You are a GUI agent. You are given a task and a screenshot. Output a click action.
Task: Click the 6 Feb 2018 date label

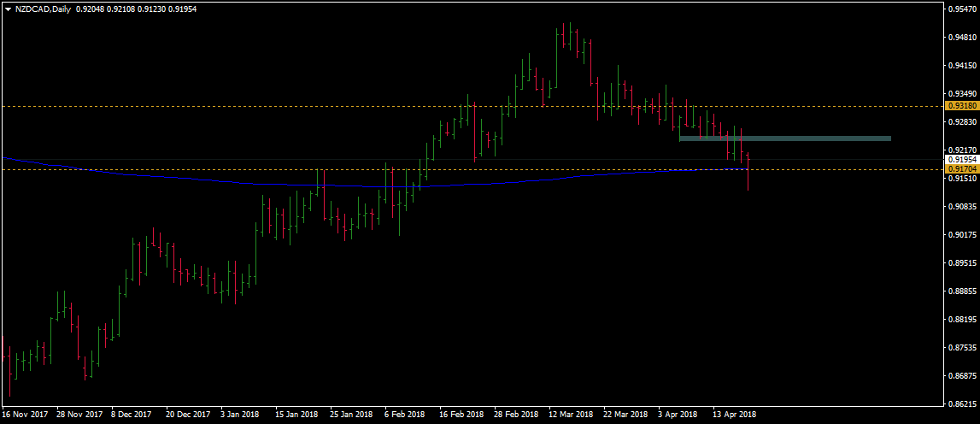(x=405, y=415)
